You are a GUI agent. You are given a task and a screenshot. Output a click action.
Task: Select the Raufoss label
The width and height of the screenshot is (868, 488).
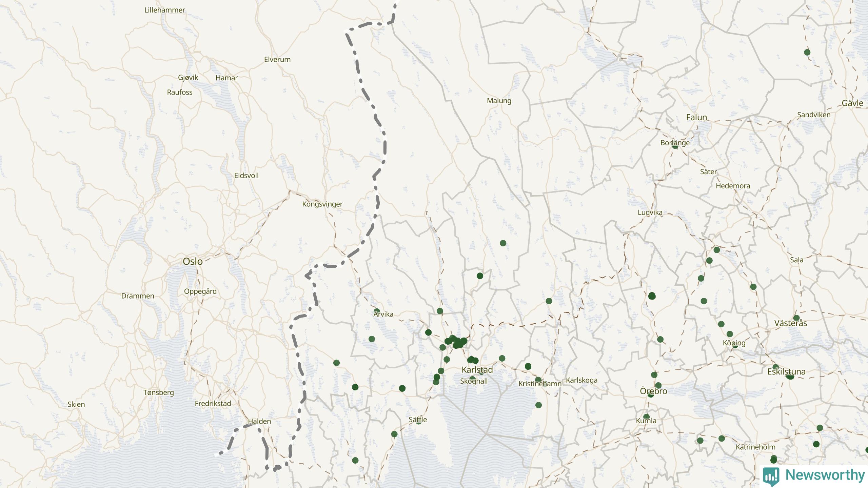pos(180,93)
